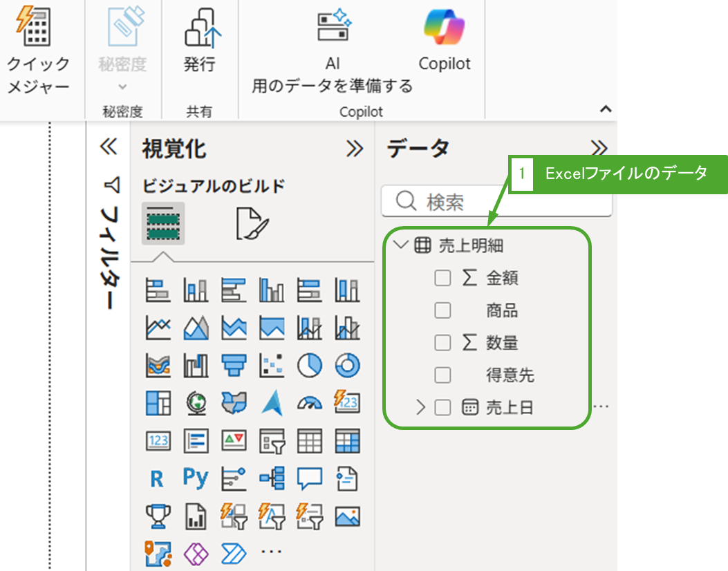728x571 pixels.
Task: Select the donut chart visual
Action: tap(347, 366)
